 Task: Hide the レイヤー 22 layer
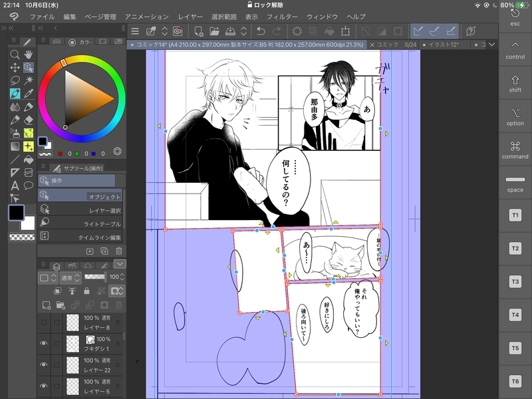(44, 364)
